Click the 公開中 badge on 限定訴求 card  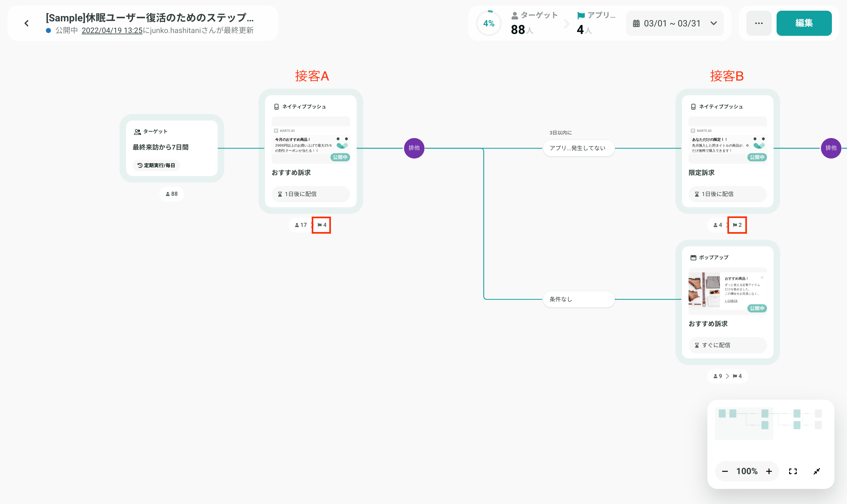757,157
